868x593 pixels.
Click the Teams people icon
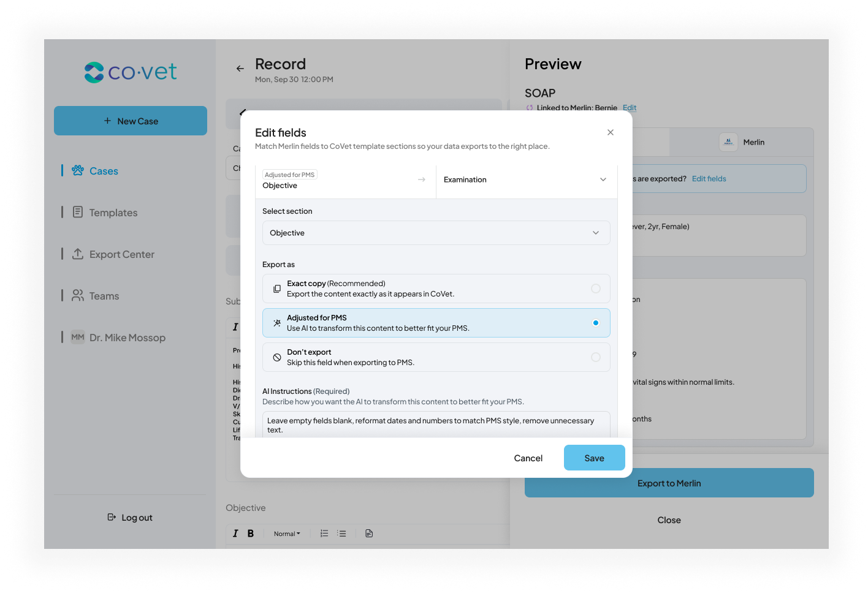coord(78,295)
